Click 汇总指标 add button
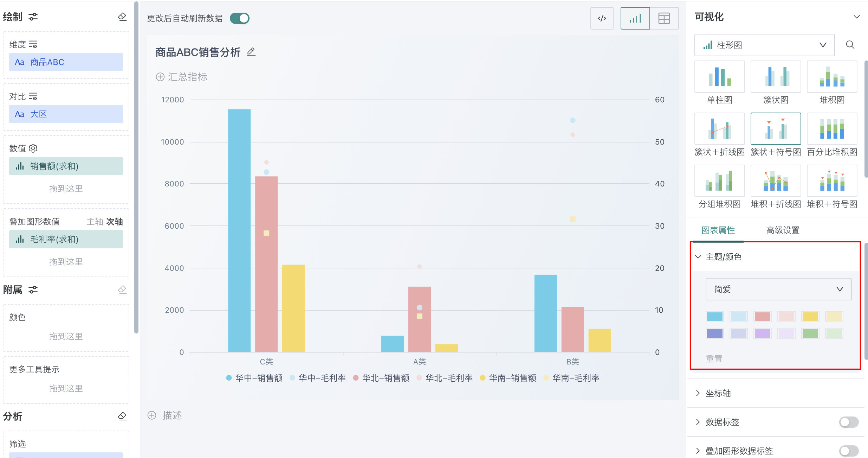 (182, 77)
